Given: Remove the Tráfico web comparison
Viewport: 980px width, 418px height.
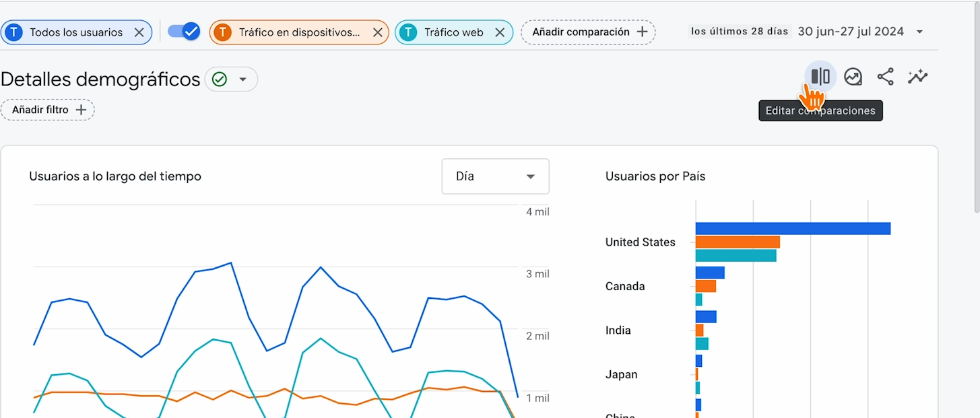Looking at the screenshot, I should [x=500, y=32].
